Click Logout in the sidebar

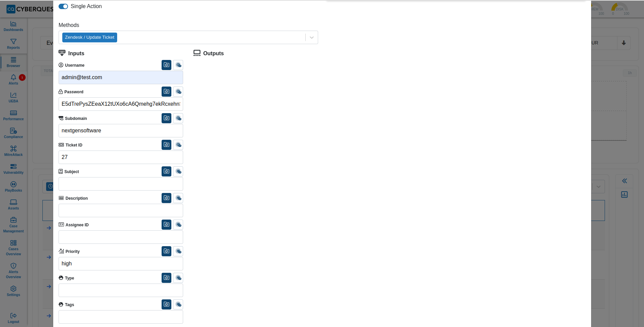[x=13, y=318]
